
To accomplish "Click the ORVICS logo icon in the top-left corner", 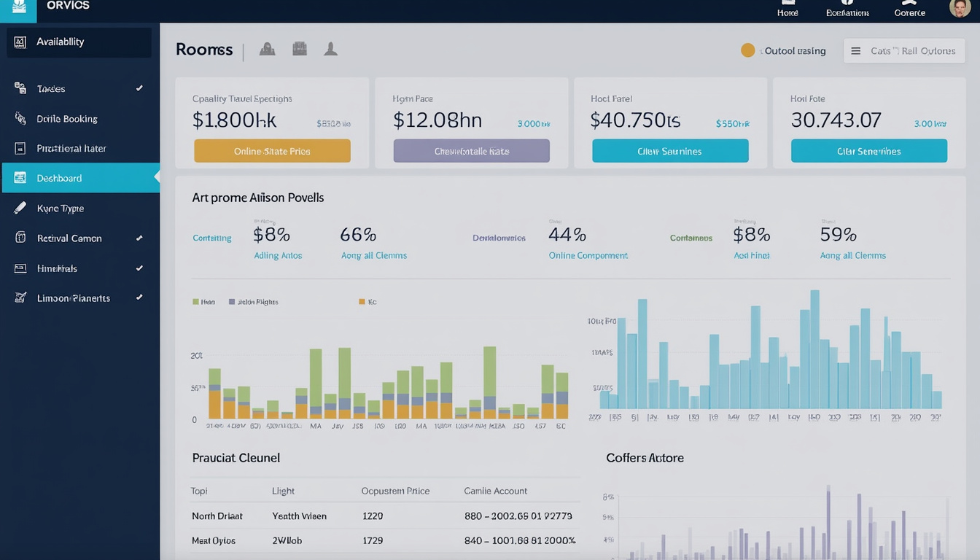I will (20, 7).
